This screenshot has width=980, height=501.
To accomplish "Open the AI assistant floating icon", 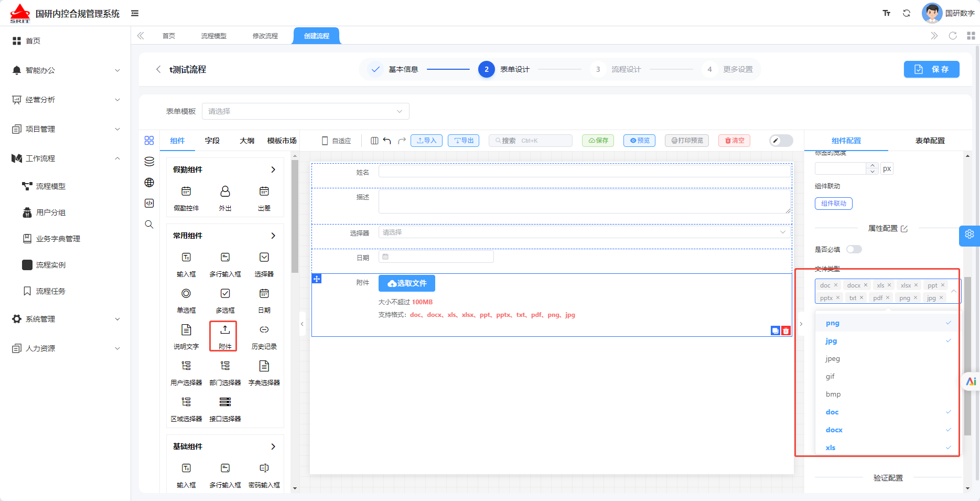I will pos(971,381).
